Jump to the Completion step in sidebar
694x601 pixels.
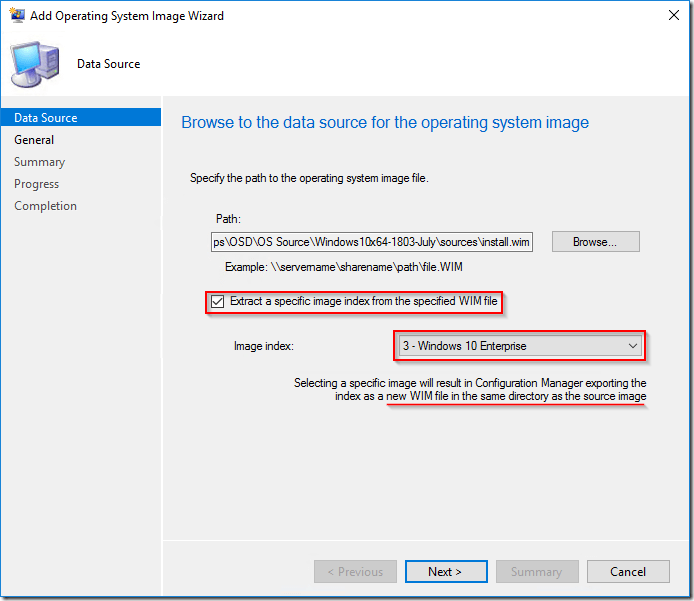point(45,206)
